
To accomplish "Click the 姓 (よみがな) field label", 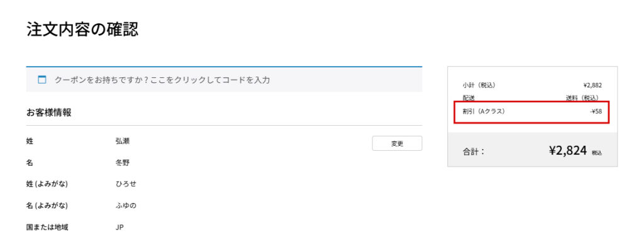I will pyautogui.click(x=47, y=184).
